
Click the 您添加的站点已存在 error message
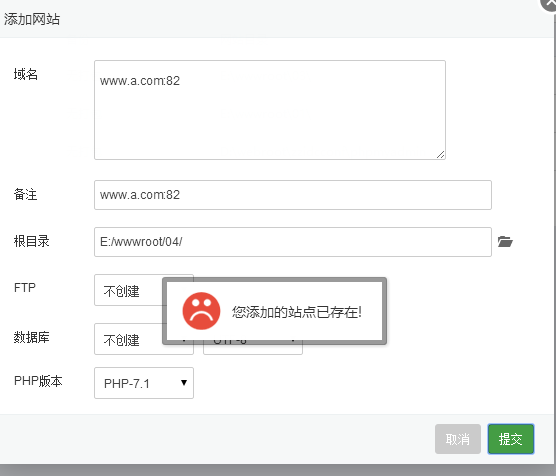coord(297,312)
